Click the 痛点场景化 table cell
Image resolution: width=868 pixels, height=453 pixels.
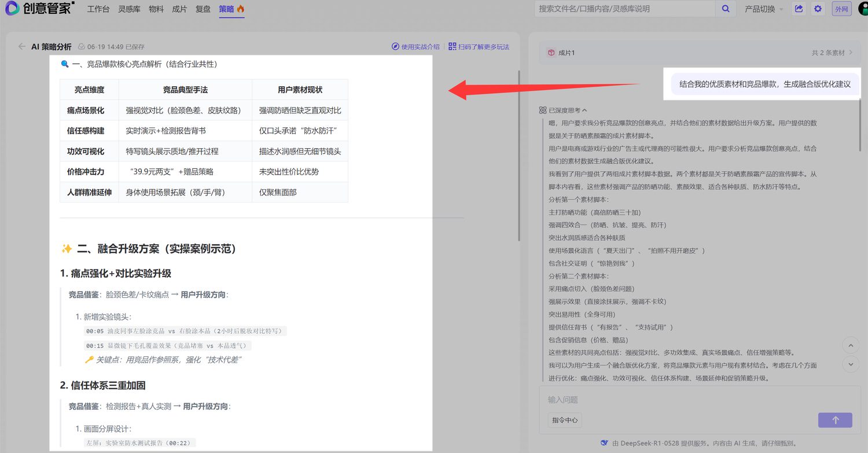(x=90, y=110)
